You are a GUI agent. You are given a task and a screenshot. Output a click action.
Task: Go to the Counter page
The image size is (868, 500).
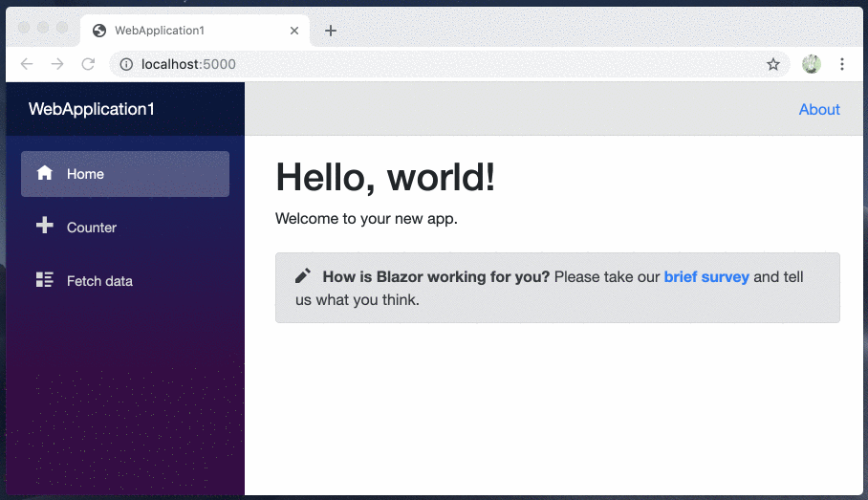125,227
